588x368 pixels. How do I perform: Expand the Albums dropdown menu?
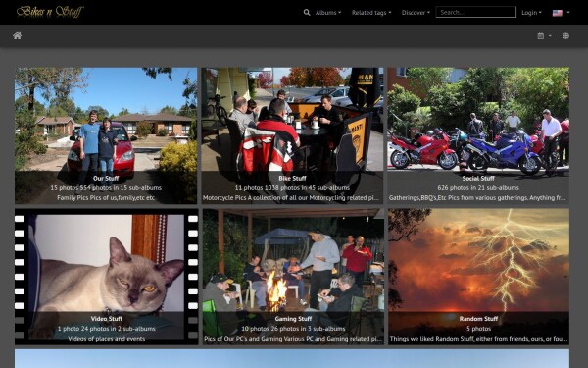pos(328,13)
